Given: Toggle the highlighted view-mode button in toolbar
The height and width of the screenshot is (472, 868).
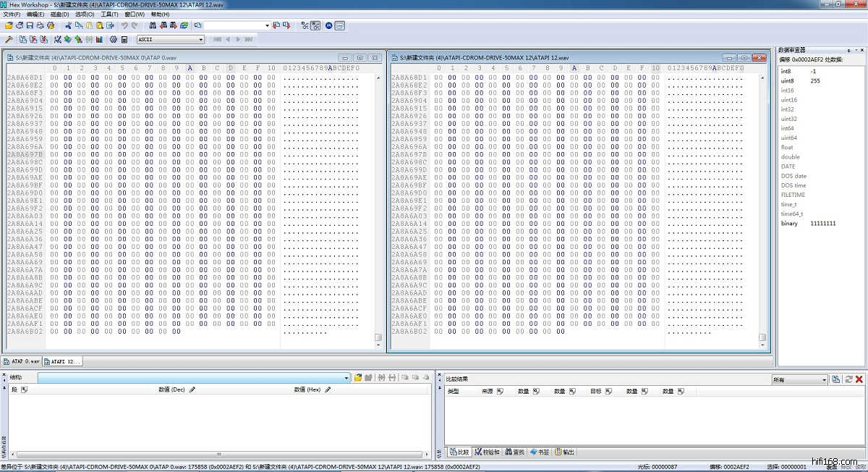Looking at the screenshot, I should (x=316, y=25).
